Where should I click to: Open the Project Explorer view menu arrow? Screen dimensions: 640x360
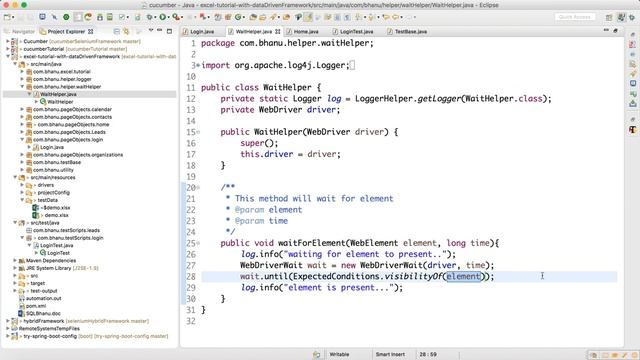[x=151, y=30]
